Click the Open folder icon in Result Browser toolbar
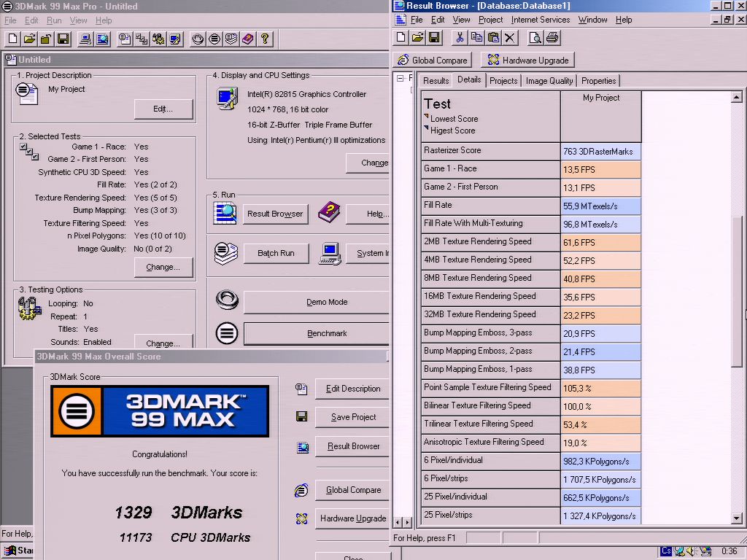 pyautogui.click(x=418, y=38)
